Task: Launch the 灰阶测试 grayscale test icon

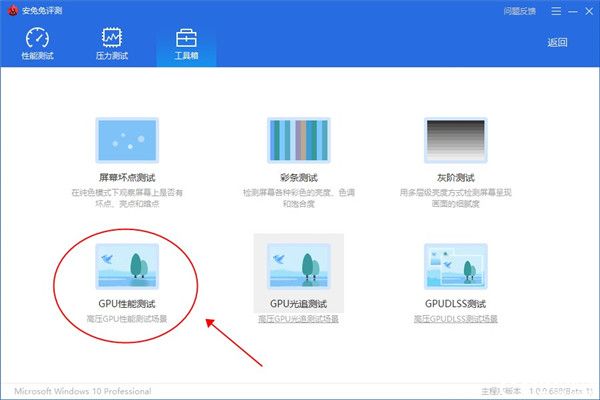Action: tap(455, 140)
